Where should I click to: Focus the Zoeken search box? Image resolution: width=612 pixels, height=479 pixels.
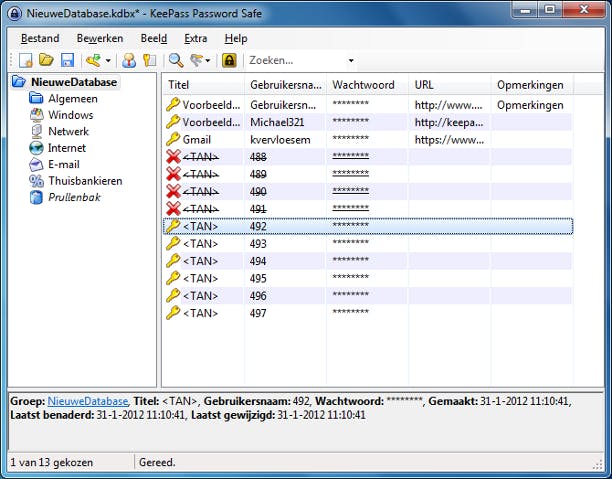click(296, 61)
